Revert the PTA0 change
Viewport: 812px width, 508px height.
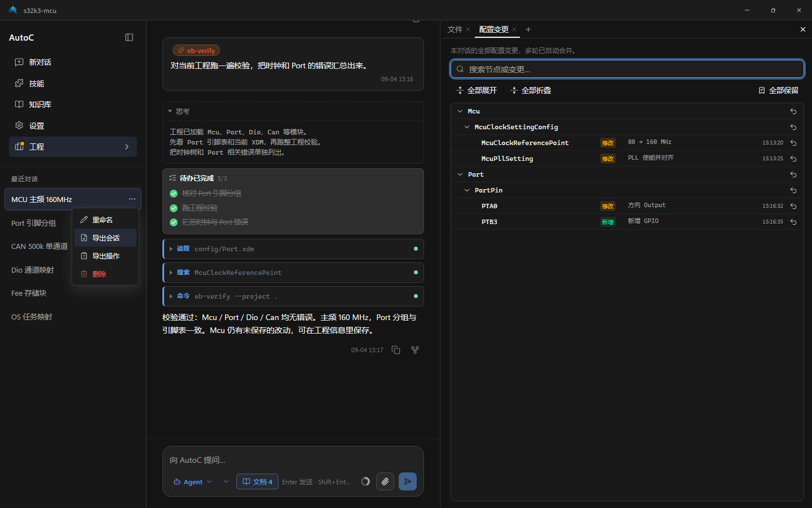[x=793, y=206]
